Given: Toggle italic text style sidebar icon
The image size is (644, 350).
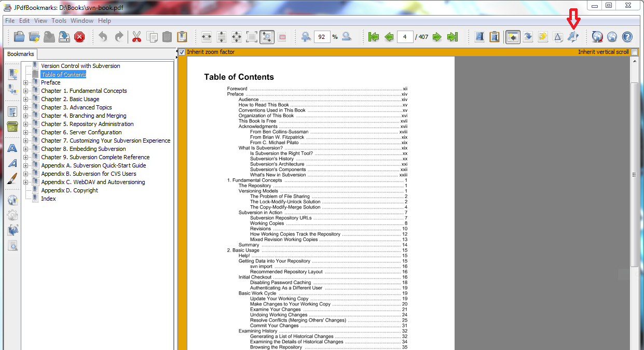Looking at the screenshot, I should 13,163.
